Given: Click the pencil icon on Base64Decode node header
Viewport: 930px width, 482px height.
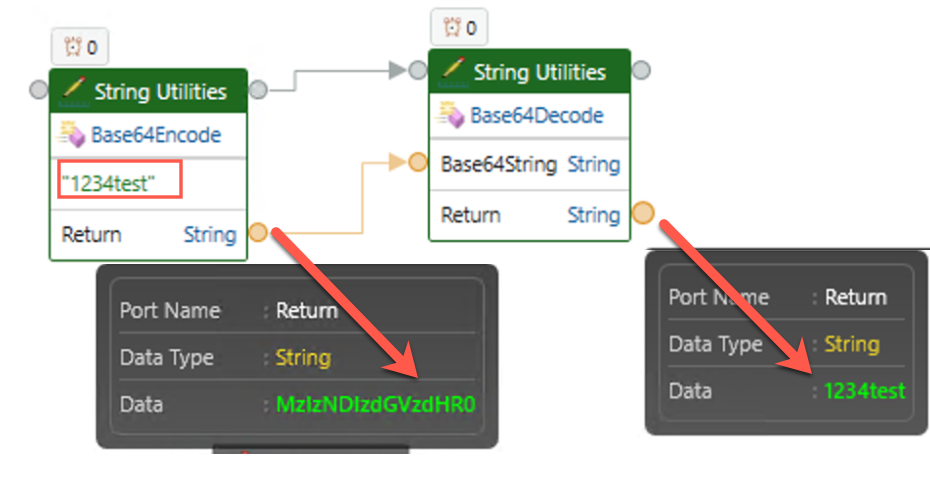Looking at the screenshot, I should coord(453,71).
